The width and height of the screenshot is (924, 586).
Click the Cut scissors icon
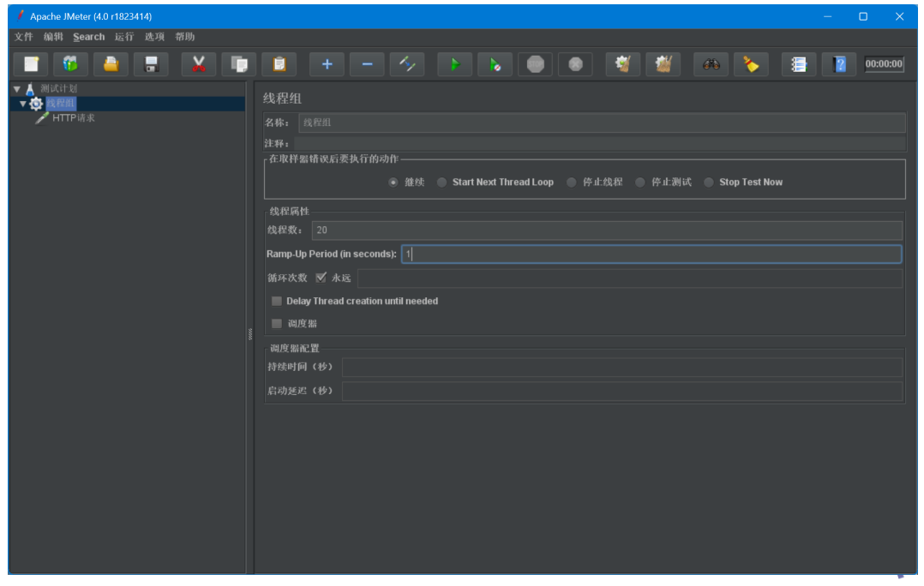point(199,64)
